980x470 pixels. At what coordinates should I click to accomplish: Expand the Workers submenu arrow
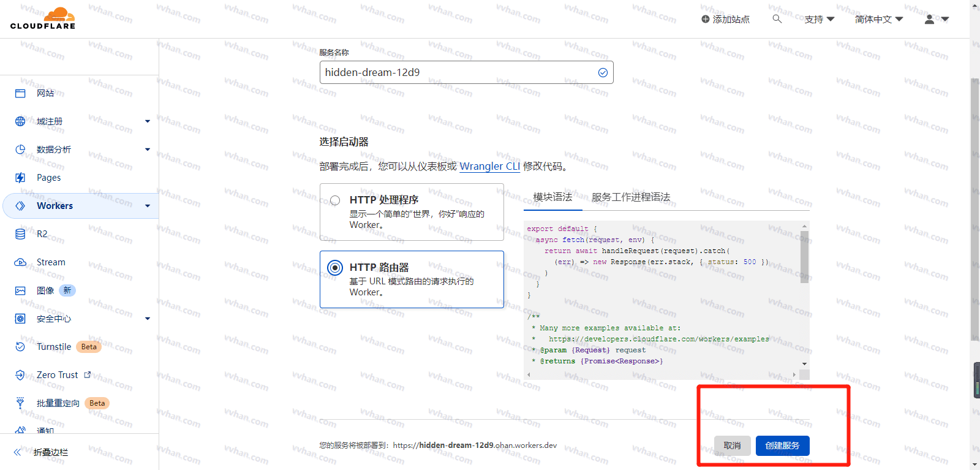148,206
